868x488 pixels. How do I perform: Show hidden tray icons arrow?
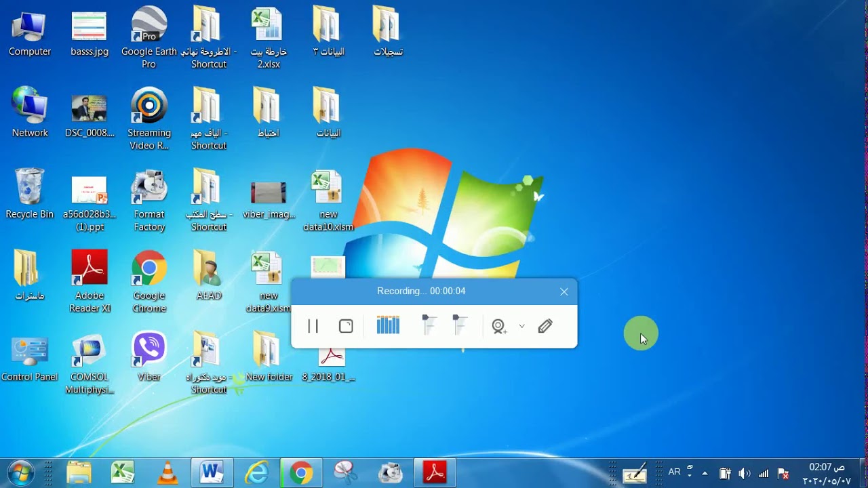[x=705, y=473]
